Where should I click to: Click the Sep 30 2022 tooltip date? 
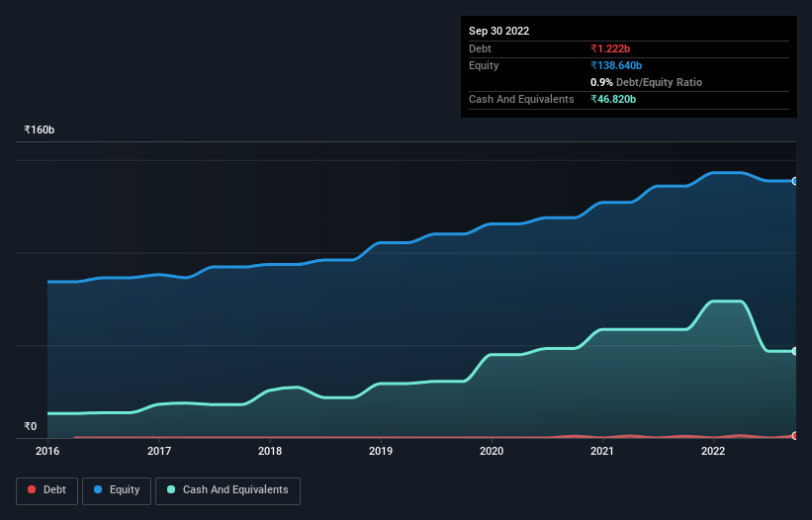tap(498, 31)
